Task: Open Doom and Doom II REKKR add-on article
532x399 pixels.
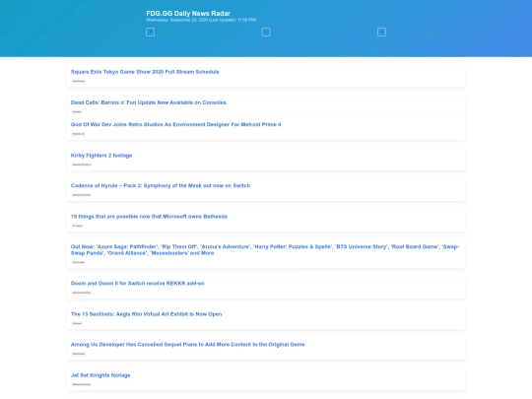Action: [137, 284]
